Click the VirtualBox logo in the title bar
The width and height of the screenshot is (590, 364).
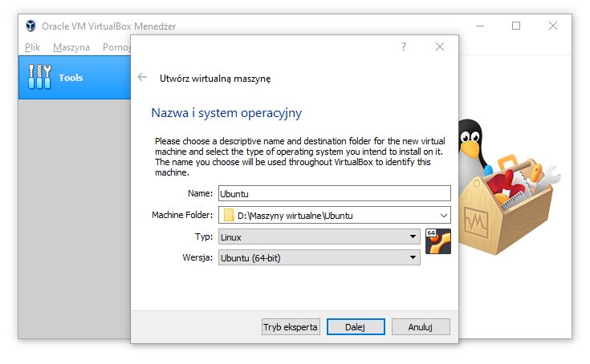click(x=31, y=26)
